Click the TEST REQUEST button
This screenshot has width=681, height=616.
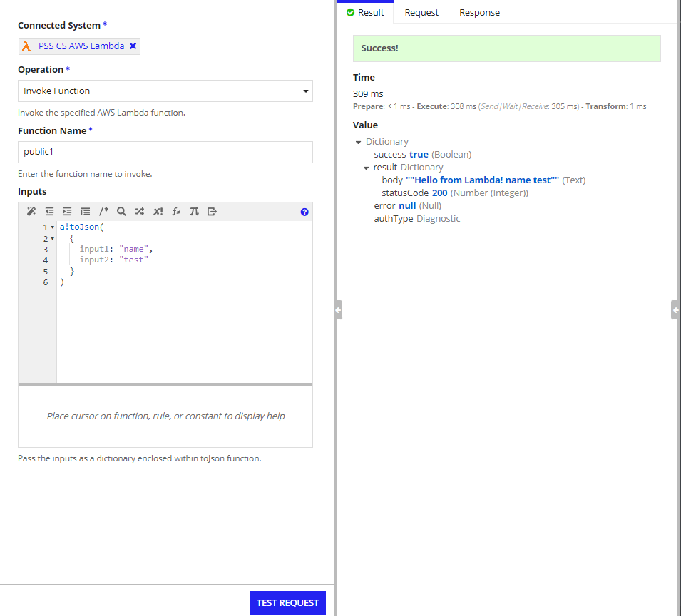287,602
